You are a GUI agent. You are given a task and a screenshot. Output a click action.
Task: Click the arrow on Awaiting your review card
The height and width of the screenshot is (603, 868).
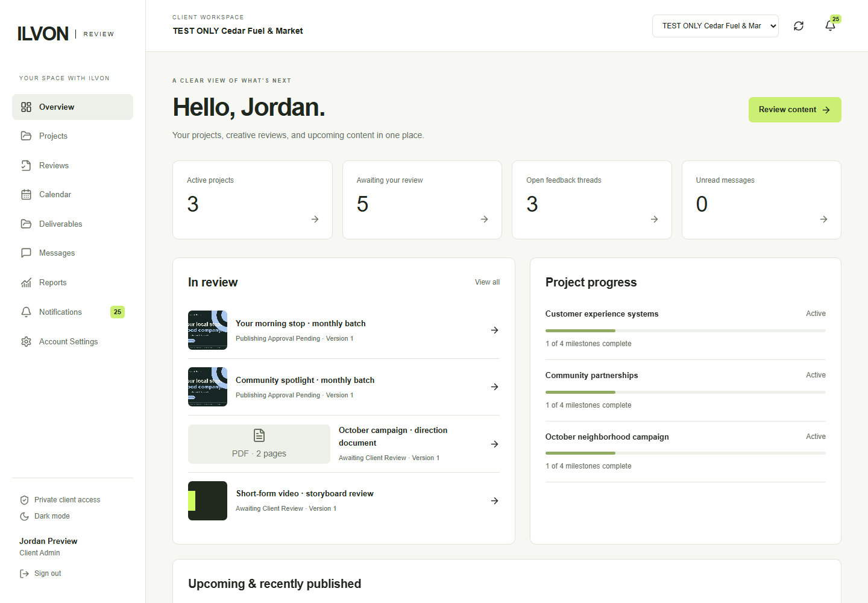(484, 219)
